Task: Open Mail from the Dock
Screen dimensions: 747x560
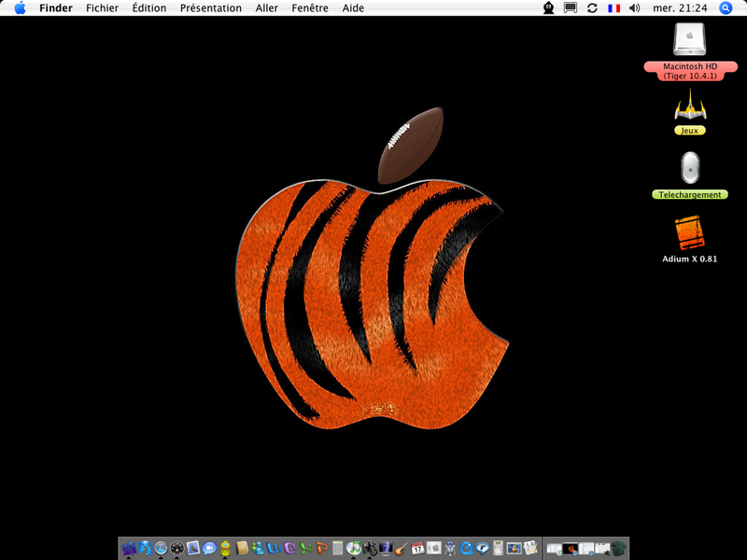Action: 193,549
